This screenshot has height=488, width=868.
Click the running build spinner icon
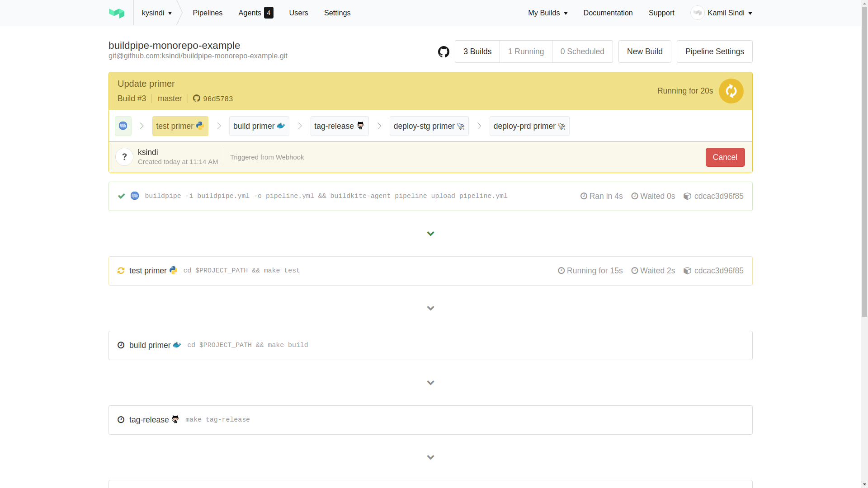pyautogui.click(x=731, y=90)
